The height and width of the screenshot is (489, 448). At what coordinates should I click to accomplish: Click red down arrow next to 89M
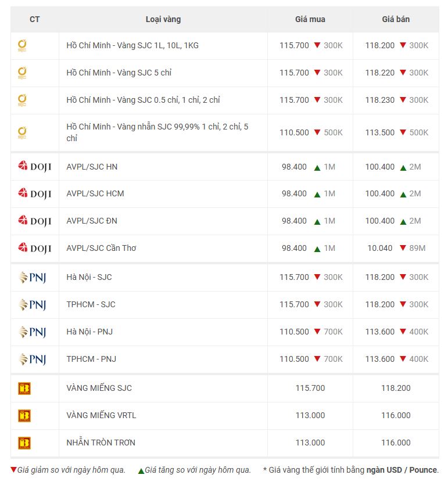click(403, 248)
